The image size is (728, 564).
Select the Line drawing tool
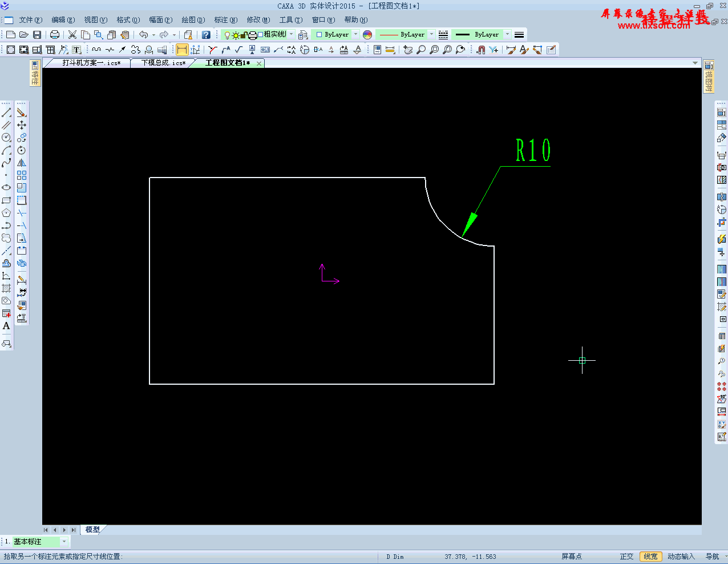point(6,112)
